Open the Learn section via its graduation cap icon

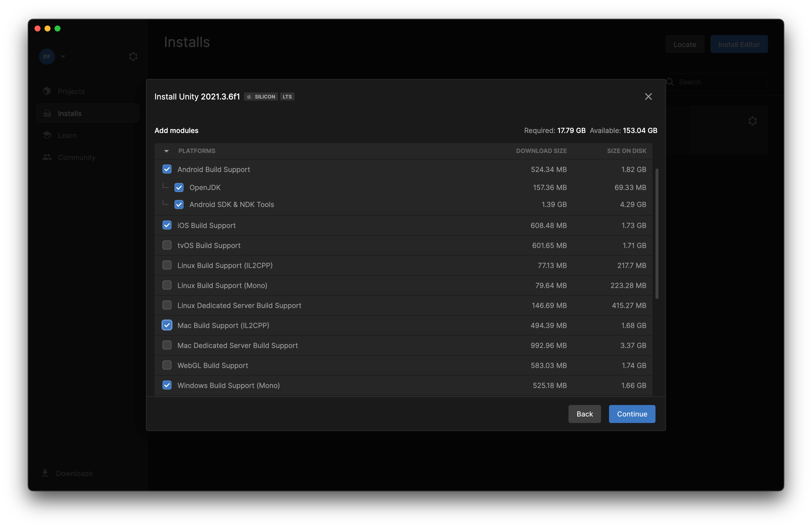click(x=47, y=135)
